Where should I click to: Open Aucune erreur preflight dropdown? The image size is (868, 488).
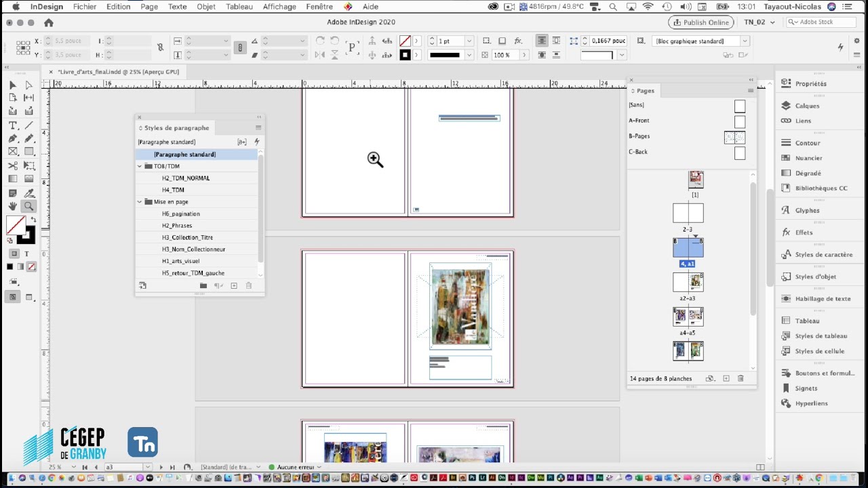click(319, 467)
